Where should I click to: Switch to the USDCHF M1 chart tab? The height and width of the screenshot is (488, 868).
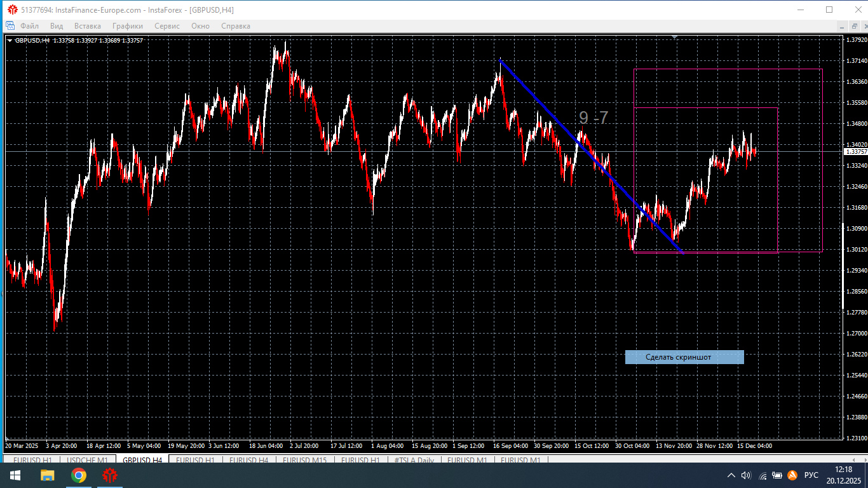click(x=87, y=460)
